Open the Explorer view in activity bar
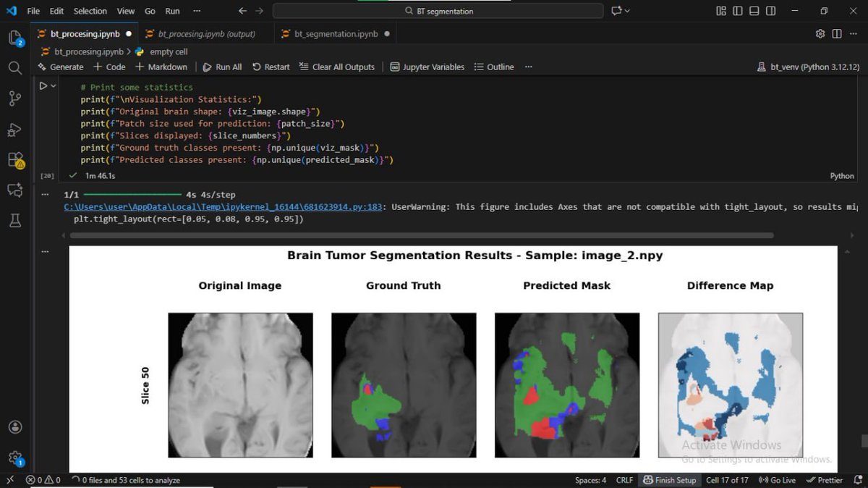Image resolution: width=868 pixels, height=488 pixels. pos(14,38)
